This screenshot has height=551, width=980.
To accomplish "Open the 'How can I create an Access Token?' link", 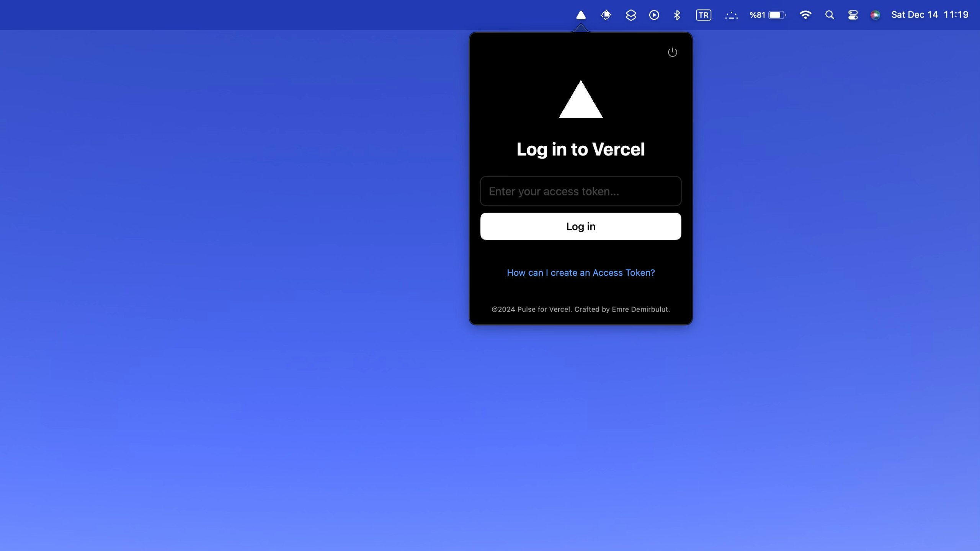I will point(581,272).
